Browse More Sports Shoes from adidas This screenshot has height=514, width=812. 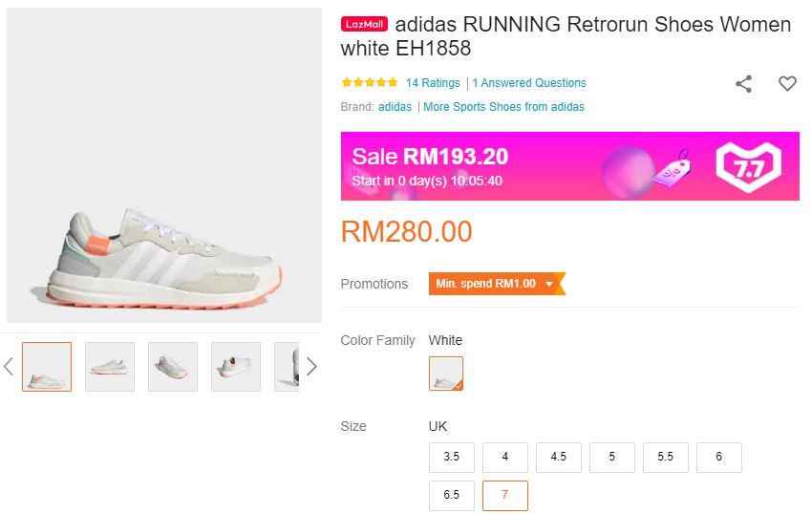[x=503, y=107]
